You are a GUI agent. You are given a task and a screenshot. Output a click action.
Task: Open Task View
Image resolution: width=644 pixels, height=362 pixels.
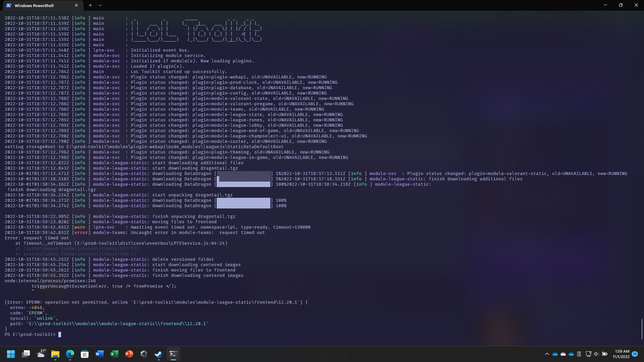[x=25, y=354]
